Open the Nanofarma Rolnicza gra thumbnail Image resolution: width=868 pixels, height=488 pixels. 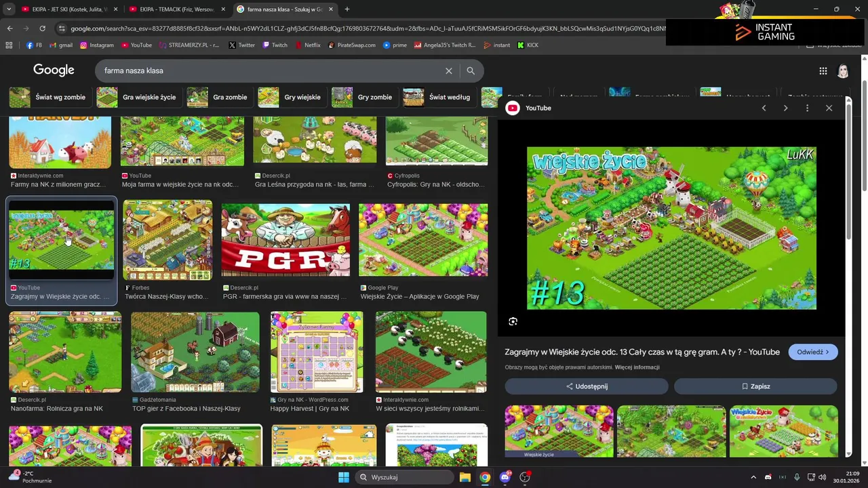[x=65, y=352]
